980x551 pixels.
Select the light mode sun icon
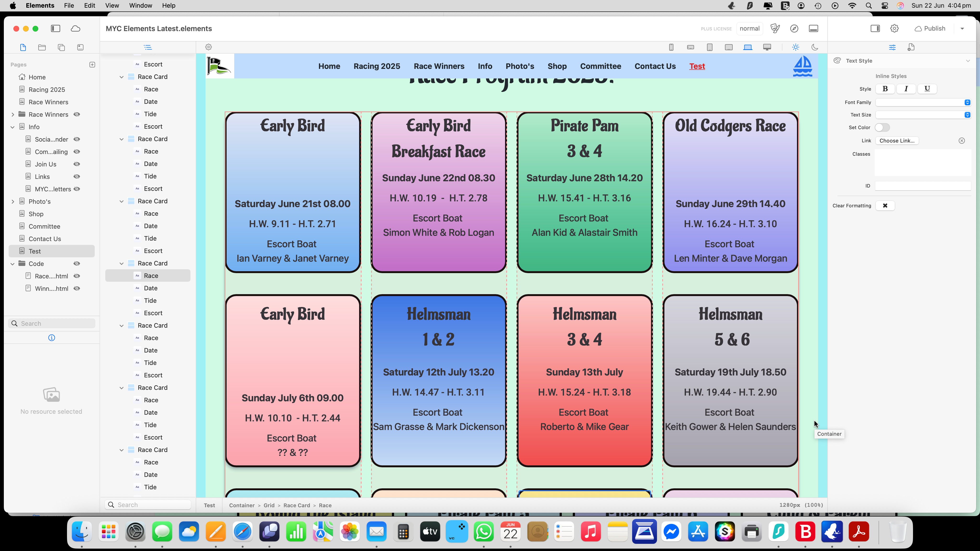click(796, 47)
